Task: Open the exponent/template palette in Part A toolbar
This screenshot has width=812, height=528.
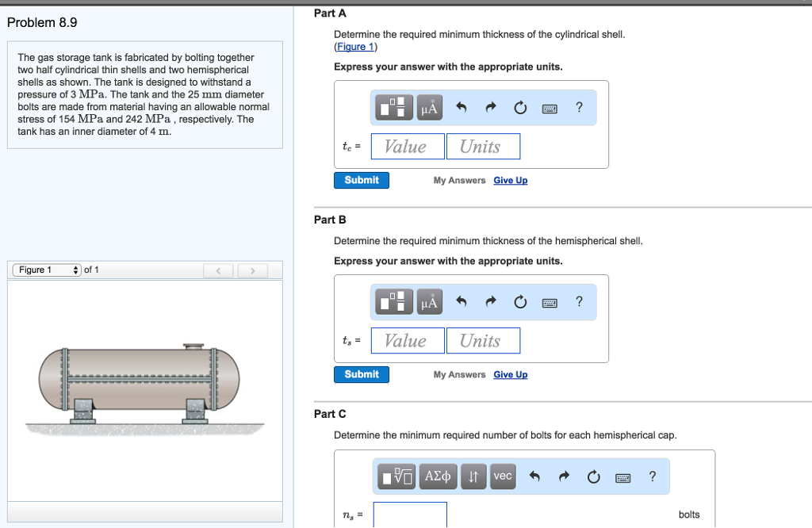Action: coord(394,107)
